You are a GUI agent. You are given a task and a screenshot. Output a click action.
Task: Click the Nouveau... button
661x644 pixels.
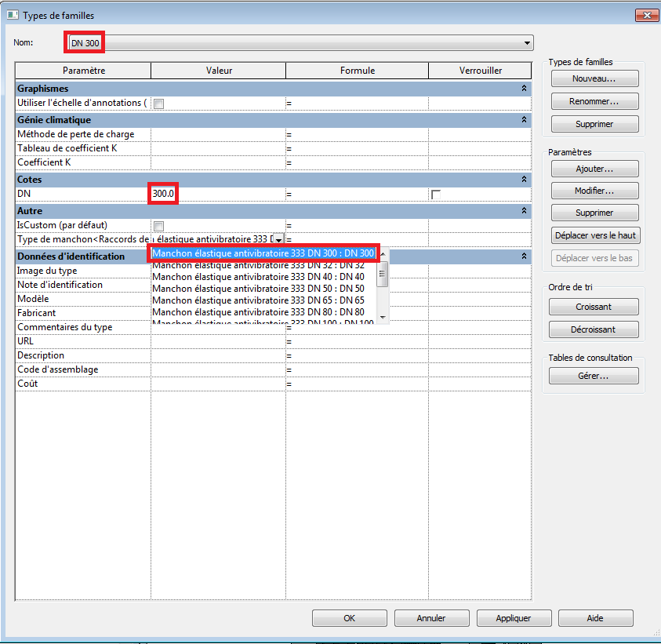coord(594,79)
